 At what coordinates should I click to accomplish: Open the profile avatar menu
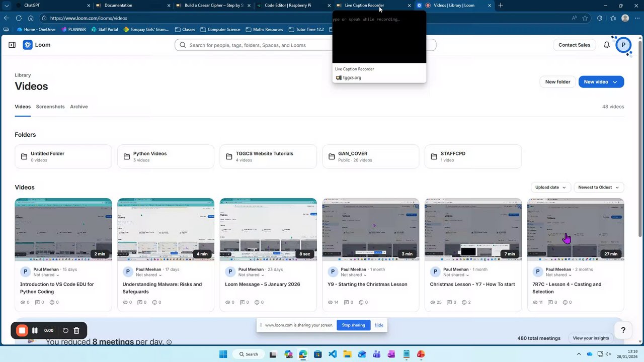623,45
